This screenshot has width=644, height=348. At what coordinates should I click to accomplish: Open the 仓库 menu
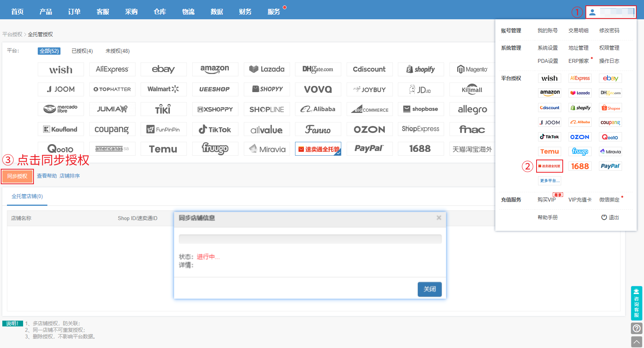160,12
